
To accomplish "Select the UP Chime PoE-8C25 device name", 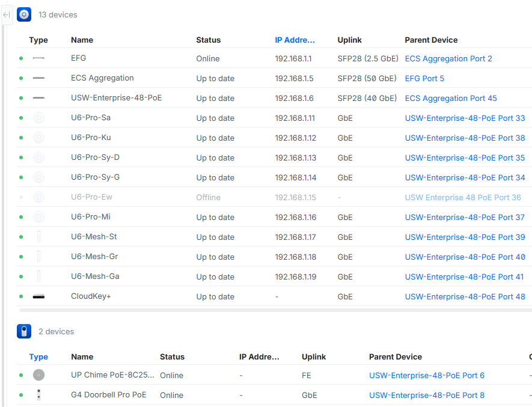I will [x=112, y=375].
